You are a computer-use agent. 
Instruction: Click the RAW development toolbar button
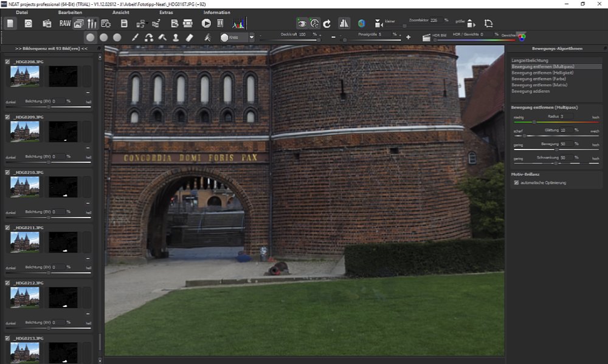click(65, 24)
